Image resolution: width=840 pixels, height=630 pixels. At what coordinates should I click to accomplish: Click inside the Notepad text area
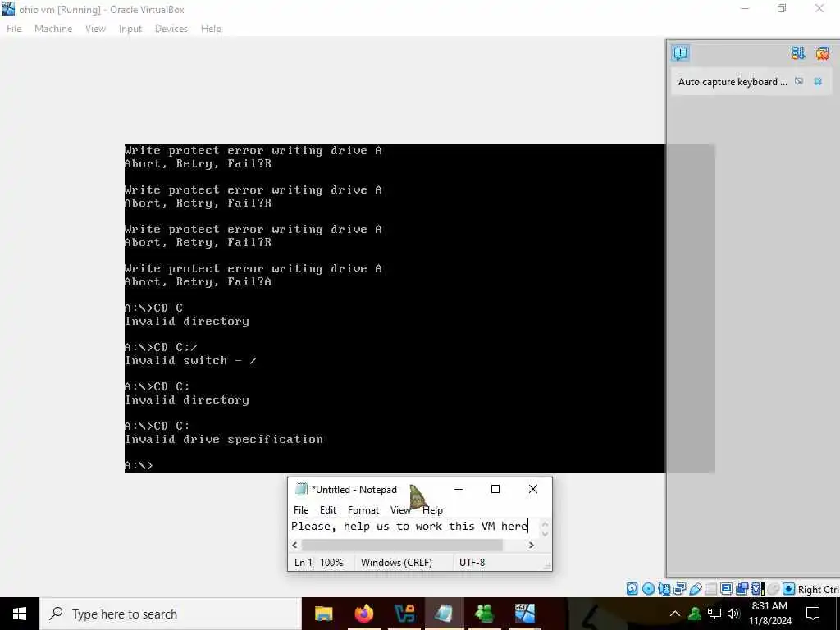(414, 526)
